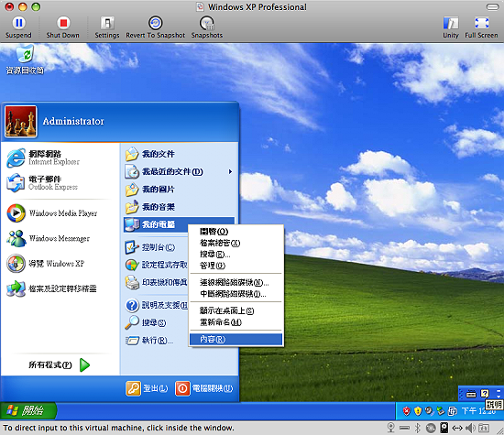The width and height of the screenshot is (504, 435).
Task: Click Log Off (登出) button
Action: coord(147,388)
